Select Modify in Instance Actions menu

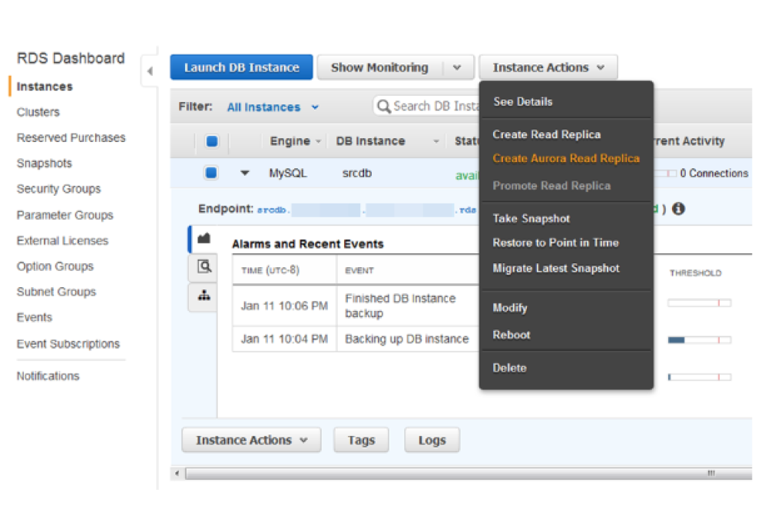coord(510,308)
